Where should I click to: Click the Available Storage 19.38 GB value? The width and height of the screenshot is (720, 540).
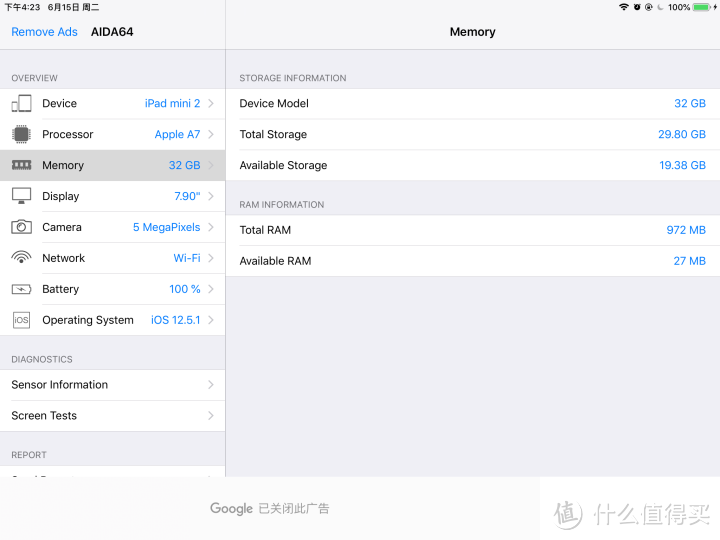[x=682, y=165]
